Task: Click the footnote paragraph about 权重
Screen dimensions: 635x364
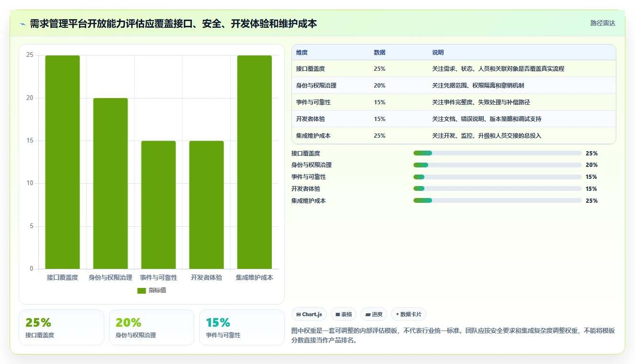Action: click(x=453, y=336)
